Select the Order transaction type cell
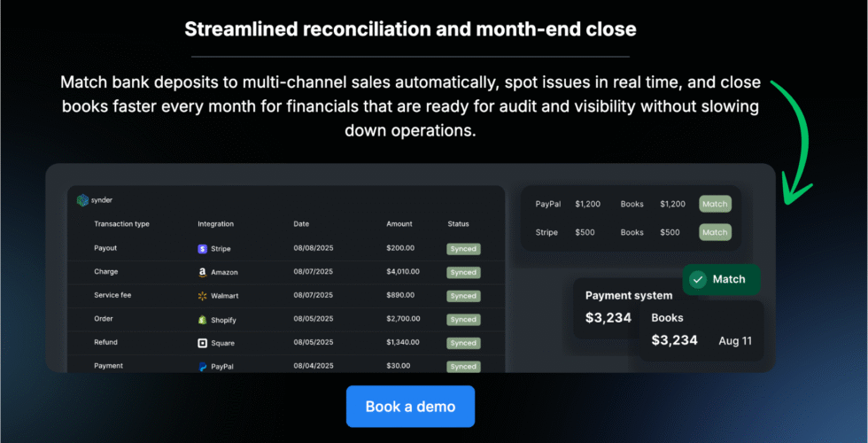The image size is (868, 443). [104, 319]
